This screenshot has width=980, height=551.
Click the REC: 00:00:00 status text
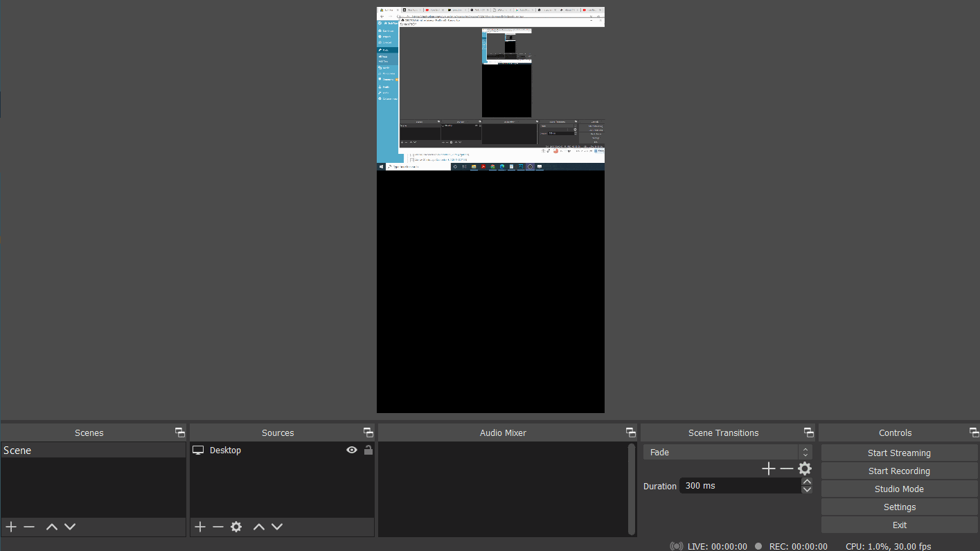point(799,546)
